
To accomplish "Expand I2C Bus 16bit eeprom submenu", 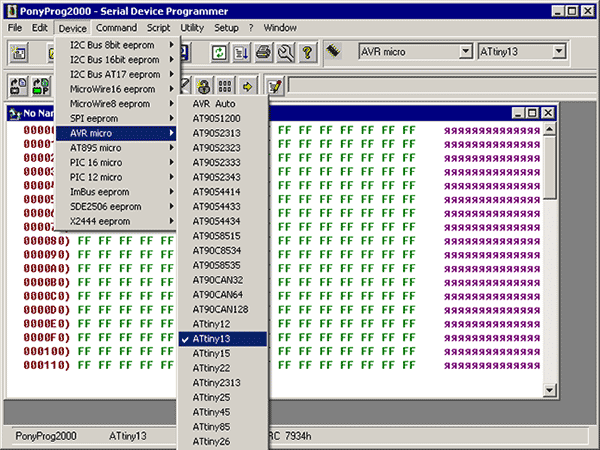I will [116, 60].
